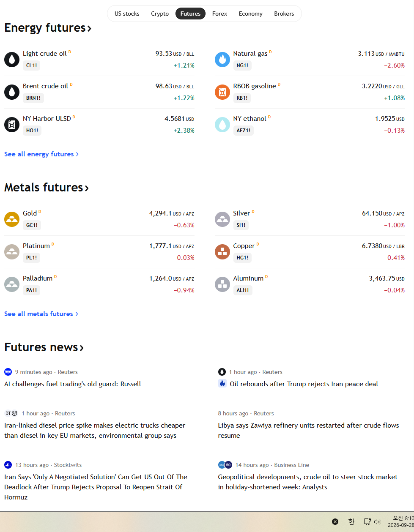Read the Oil rebounds after Trump headline
Viewport: 414px width, 532px height.
click(x=304, y=384)
